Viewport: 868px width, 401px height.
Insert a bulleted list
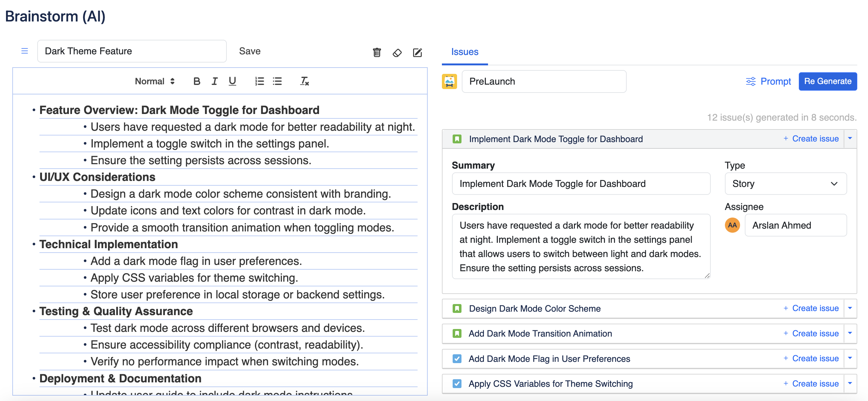(277, 81)
